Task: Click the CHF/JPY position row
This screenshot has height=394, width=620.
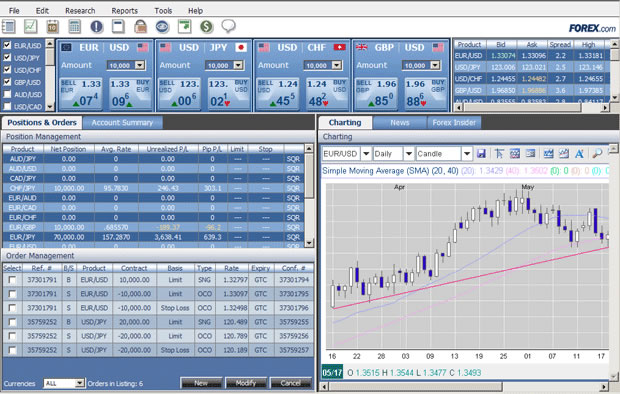Action: [x=153, y=188]
